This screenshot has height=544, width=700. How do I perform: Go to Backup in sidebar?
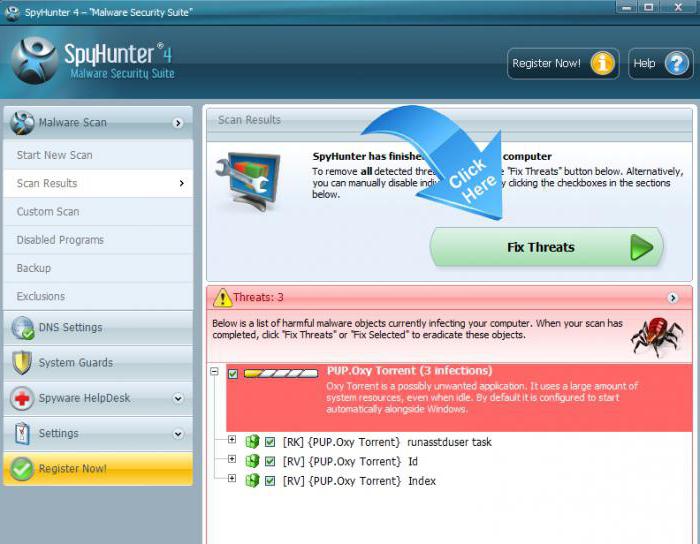pyautogui.click(x=98, y=268)
